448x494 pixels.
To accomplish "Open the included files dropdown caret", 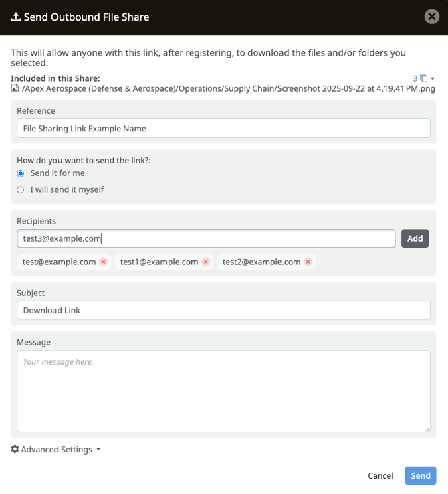I will pos(433,79).
